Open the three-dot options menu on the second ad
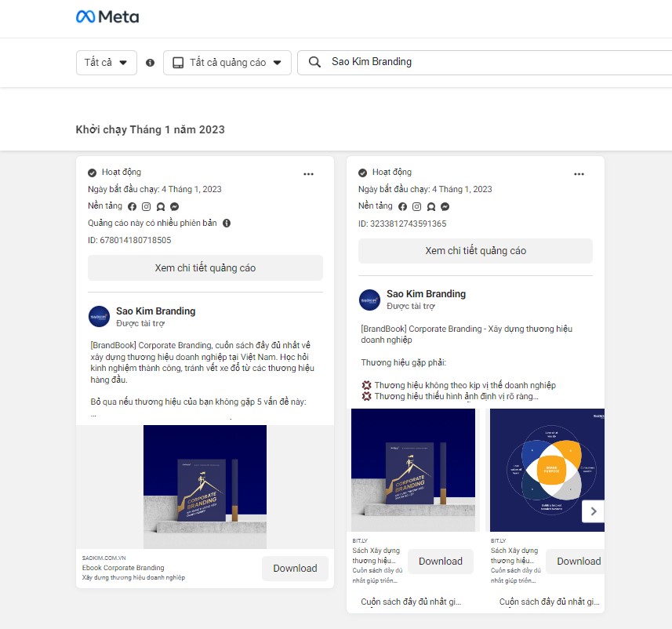The image size is (672, 629). coord(579,174)
